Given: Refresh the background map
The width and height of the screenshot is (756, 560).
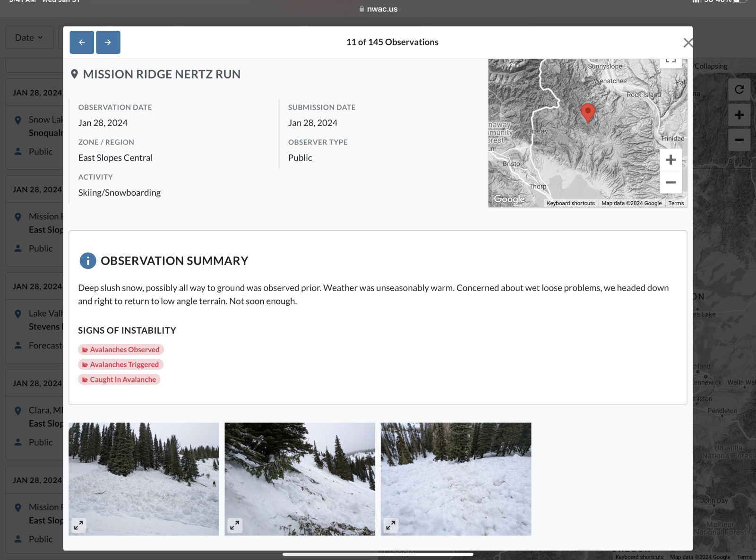Looking at the screenshot, I should click(x=739, y=89).
